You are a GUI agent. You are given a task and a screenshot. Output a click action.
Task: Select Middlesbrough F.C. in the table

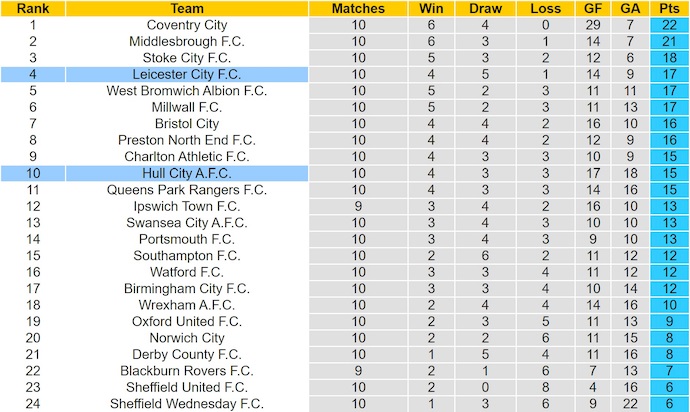[x=186, y=41]
